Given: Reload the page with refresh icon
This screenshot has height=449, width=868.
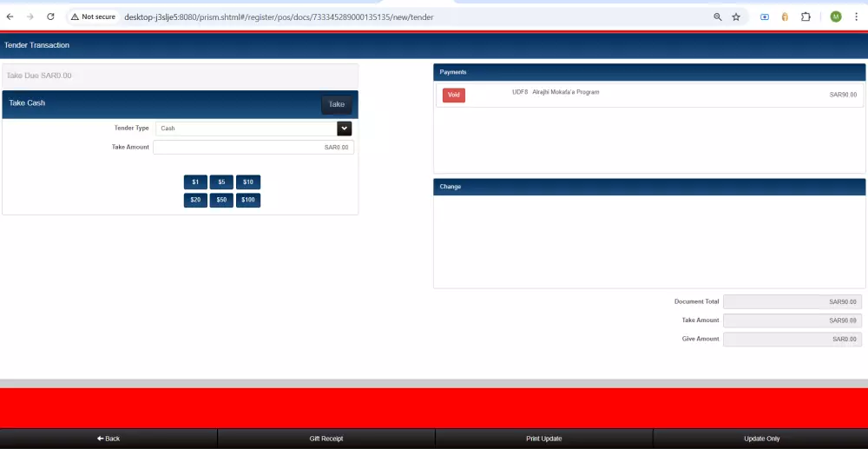Looking at the screenshot, I should point(50,17).
